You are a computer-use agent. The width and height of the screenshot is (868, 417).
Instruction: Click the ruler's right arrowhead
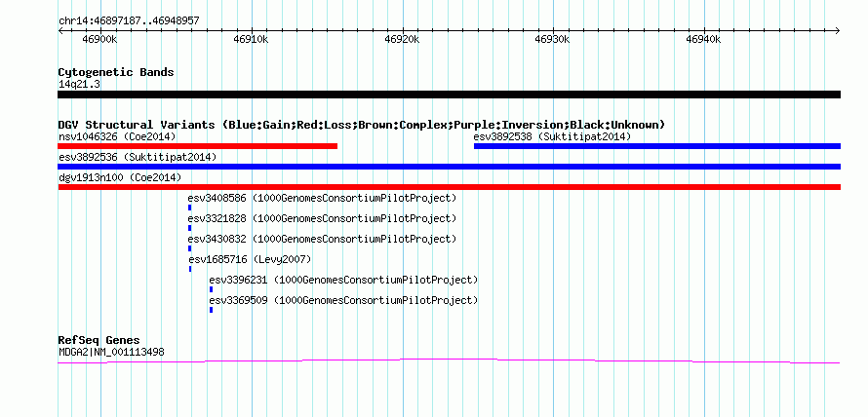click(838, 30)
